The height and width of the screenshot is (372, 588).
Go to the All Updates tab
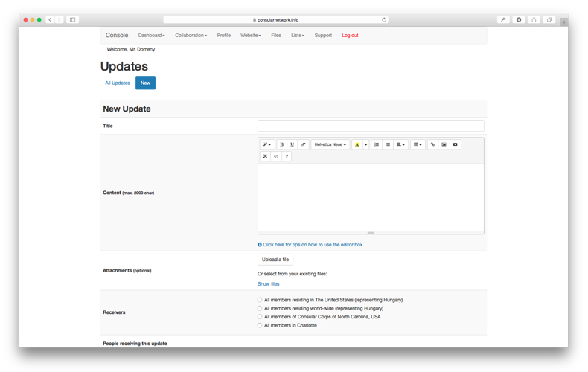click(118, 83)
